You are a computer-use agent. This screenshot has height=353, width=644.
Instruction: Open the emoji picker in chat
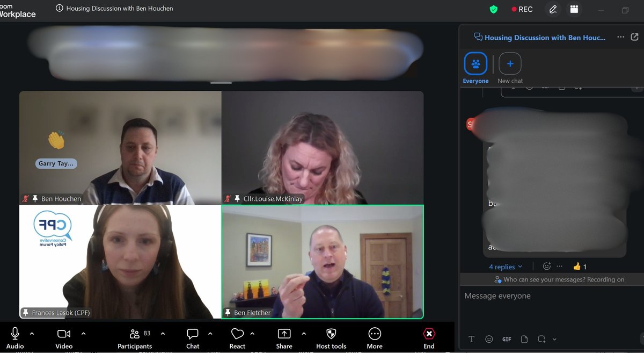click(x=489, y=339)
